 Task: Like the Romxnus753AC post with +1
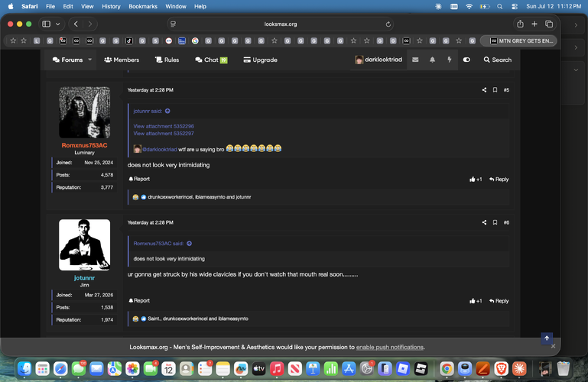476,180
